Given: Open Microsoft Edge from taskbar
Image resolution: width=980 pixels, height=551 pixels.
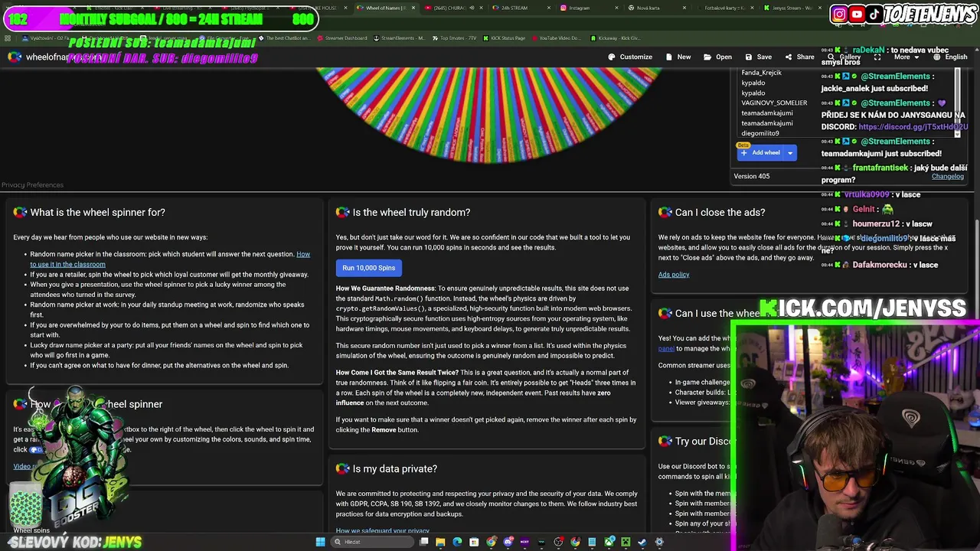Looking at the screenshot, I should pyautogui.click(x=457, y=542).
